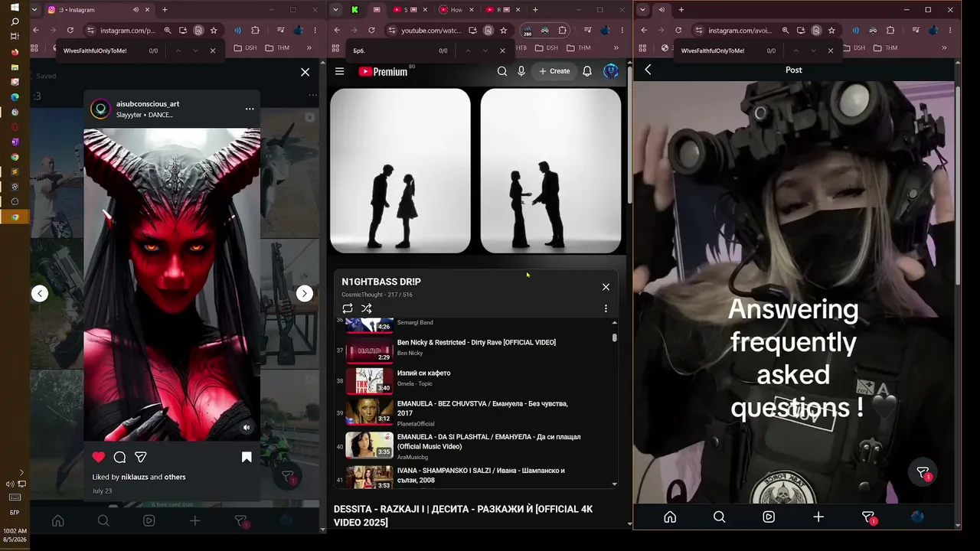Open the list of others who liked

pyautogui.click(x=175, y=477)
